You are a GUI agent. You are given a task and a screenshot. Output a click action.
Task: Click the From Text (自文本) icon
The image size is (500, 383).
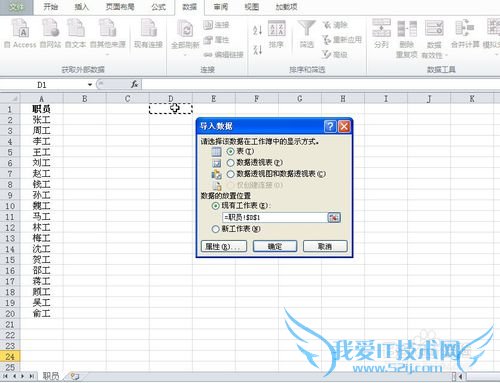click(75, 33)
